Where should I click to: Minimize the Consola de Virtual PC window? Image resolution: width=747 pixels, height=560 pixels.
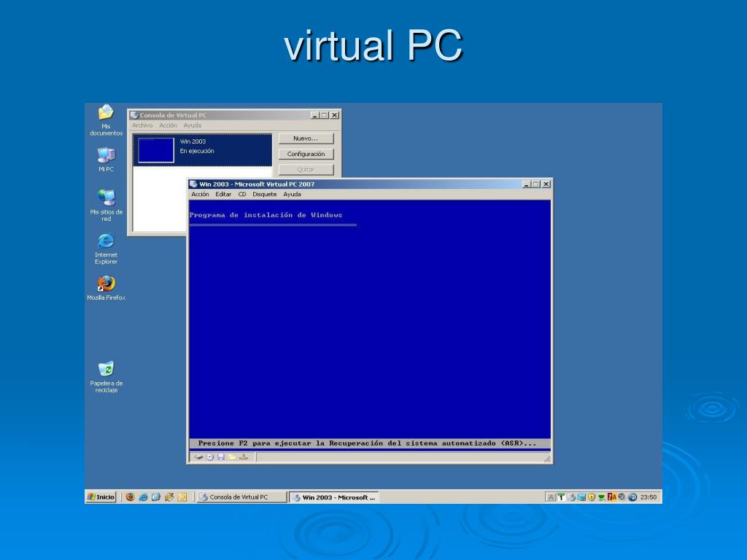[x=315, y=115]
